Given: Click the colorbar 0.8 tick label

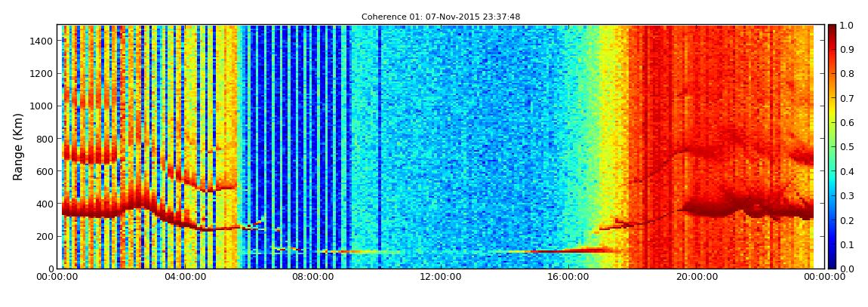Looking at the screenshot, I should 846,74.
